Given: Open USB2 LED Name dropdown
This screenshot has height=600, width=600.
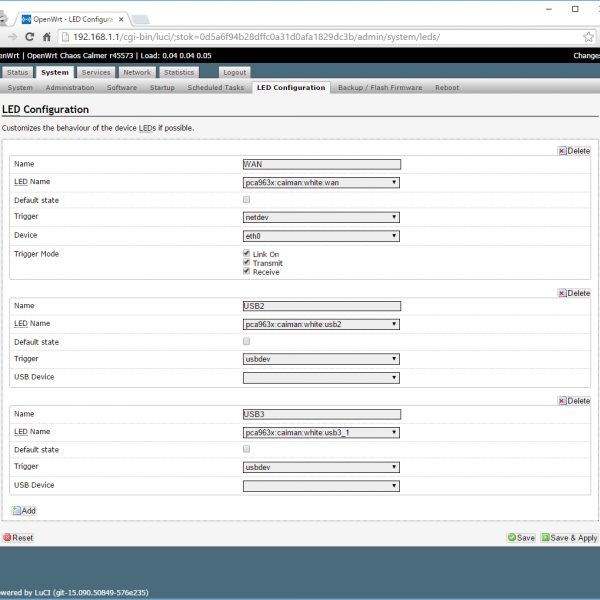Looking at the screenshot, I should click(x=321, y=324).
